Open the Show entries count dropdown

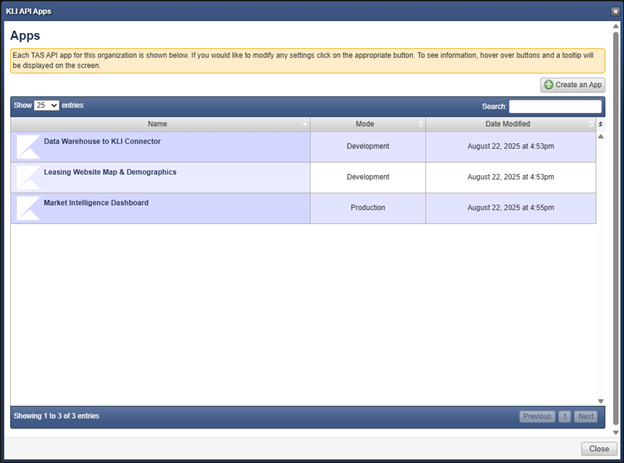[46, 105]
